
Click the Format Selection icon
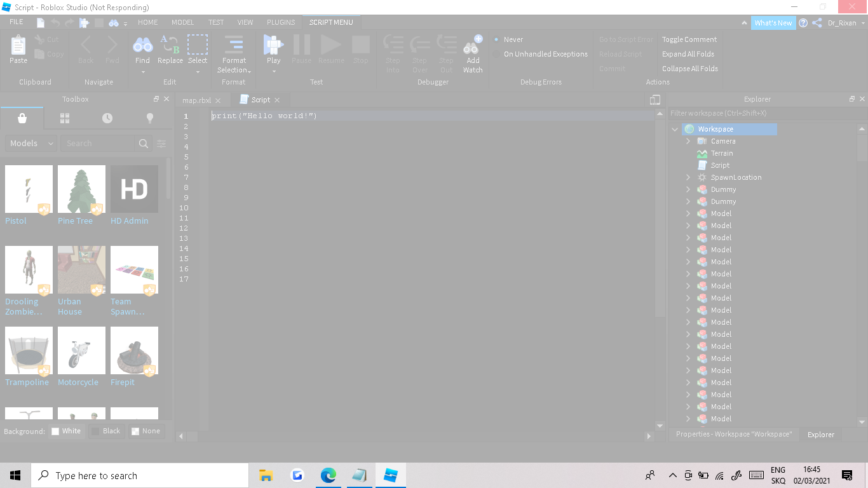tap(234, 45)
